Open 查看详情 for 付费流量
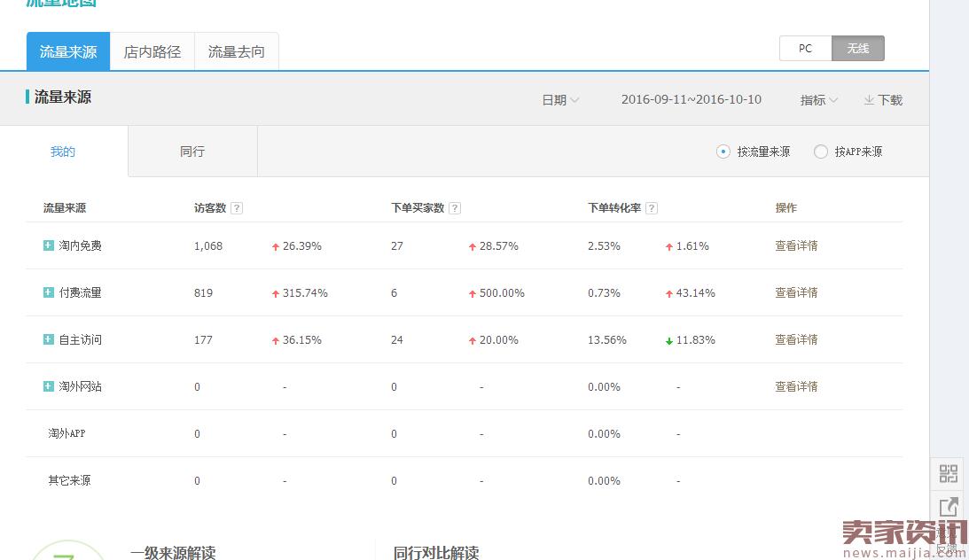Screen dimensions: 969x560 pyautogui.click(x=796, y=292)
